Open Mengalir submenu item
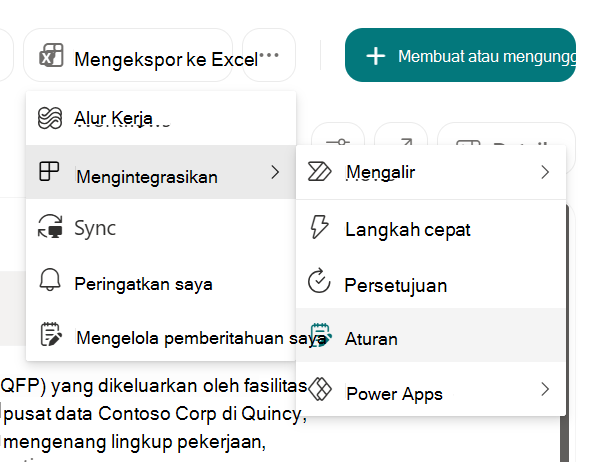The image size is (616, 462). coord(431,172)
